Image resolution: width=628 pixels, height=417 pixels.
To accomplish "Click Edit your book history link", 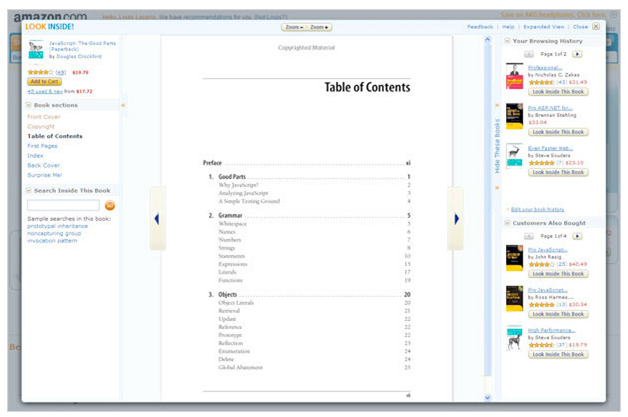I will (537, 210).
